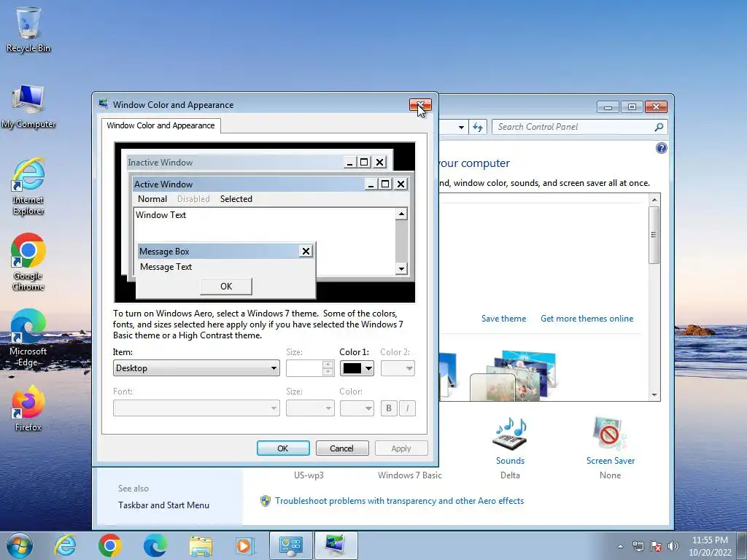Click search magnifier in Control Panel
The image size is (747, 560).
659,127
